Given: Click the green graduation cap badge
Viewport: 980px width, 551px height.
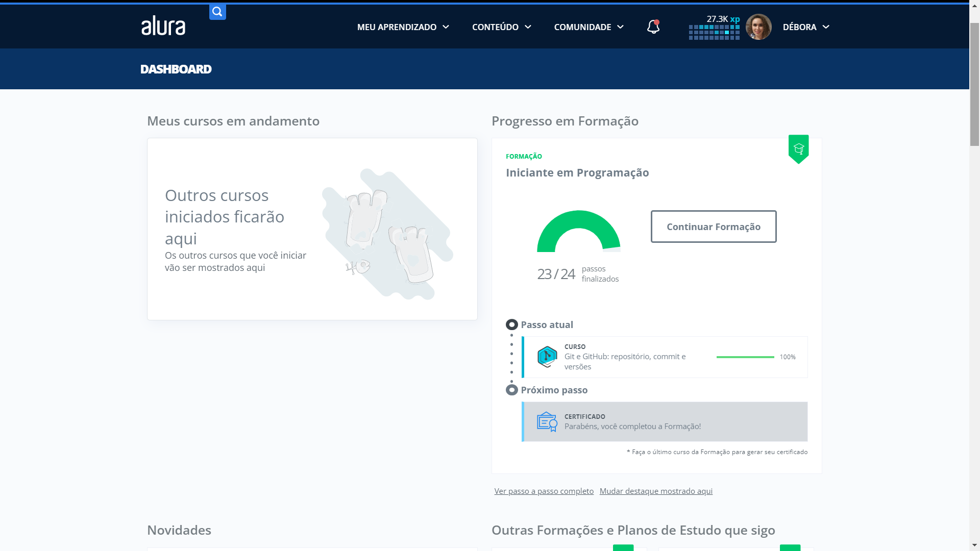Looking at the screenshot, I should click(799, 149).
